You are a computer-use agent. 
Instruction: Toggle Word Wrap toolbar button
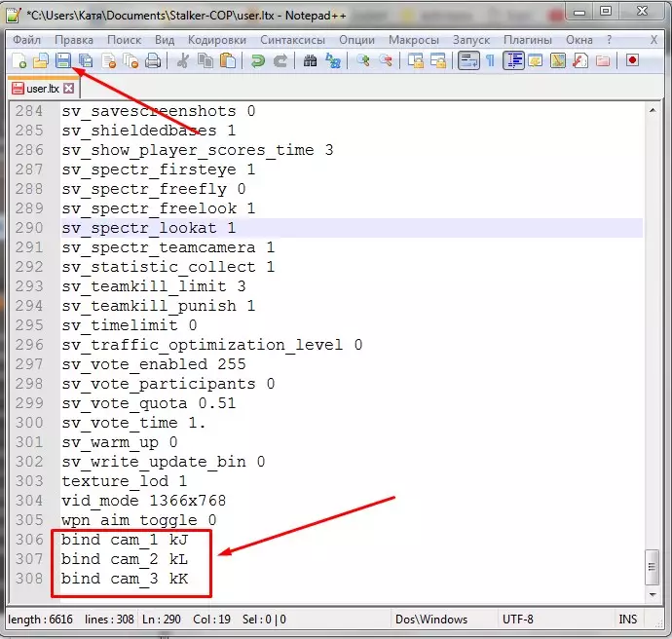coord(468,60)
